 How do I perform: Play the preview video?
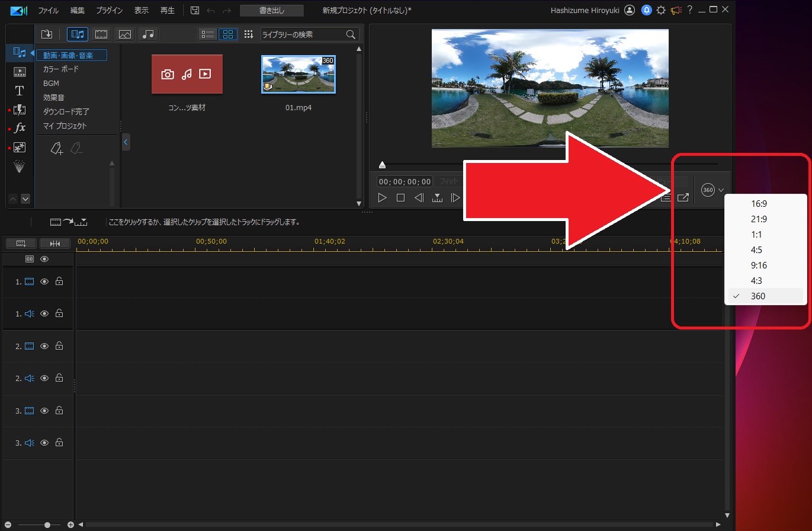pyautogui.click(x=382, y=197)
